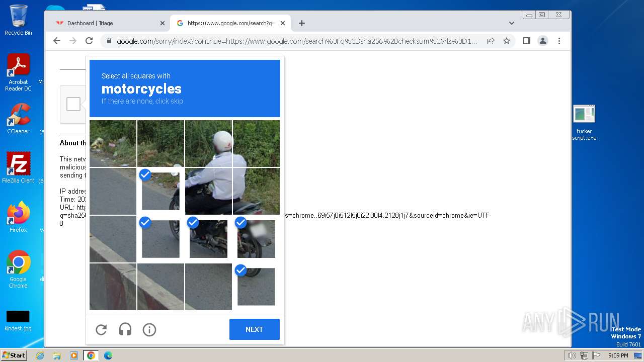The width and height of the screenshot is (644, 362).
Task: Get an audio challenge via headphones icon
Action: click(125, 329)
